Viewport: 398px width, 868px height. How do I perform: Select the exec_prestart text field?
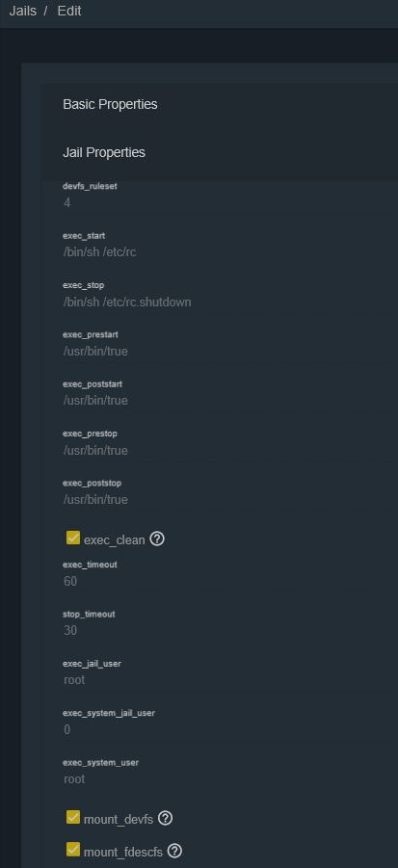point(230,352)
